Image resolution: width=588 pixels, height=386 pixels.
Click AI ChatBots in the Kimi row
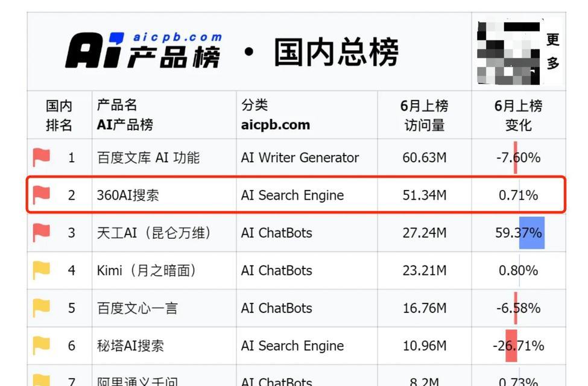coord(277,270)
